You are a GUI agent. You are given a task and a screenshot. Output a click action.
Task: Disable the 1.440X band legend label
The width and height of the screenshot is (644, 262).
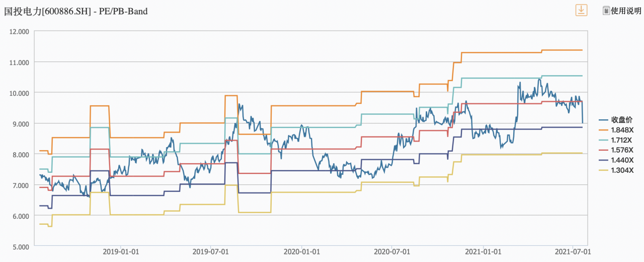622,160
